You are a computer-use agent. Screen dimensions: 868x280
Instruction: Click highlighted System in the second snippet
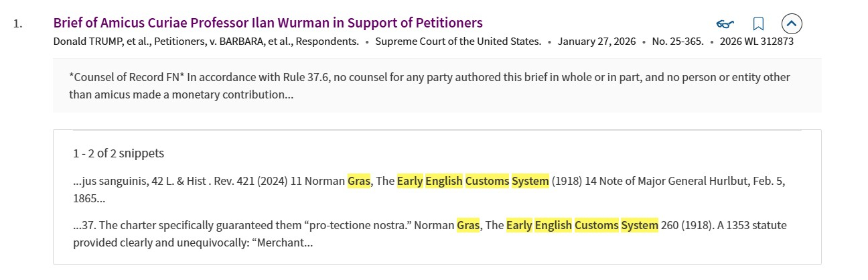tap(640, 226)
